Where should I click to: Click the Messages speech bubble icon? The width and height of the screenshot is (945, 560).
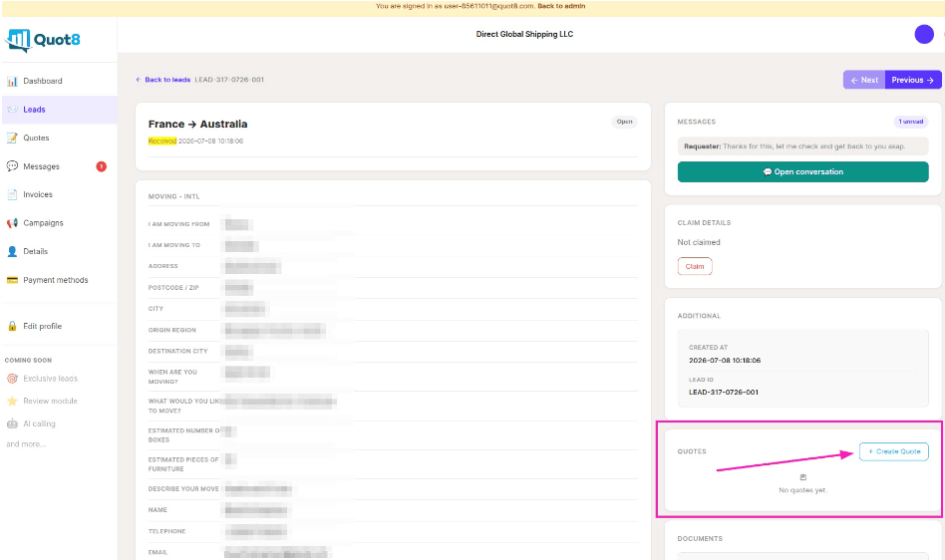pos(12,166)
